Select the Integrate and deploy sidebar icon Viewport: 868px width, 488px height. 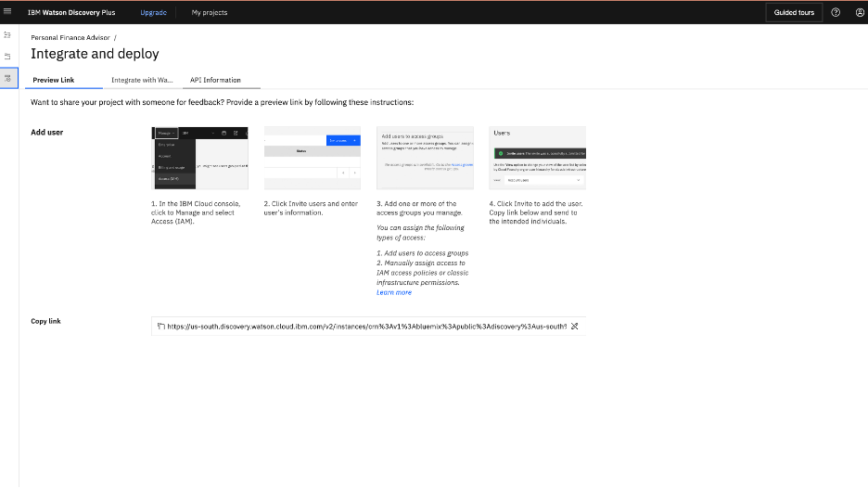(x=7, y=79)
